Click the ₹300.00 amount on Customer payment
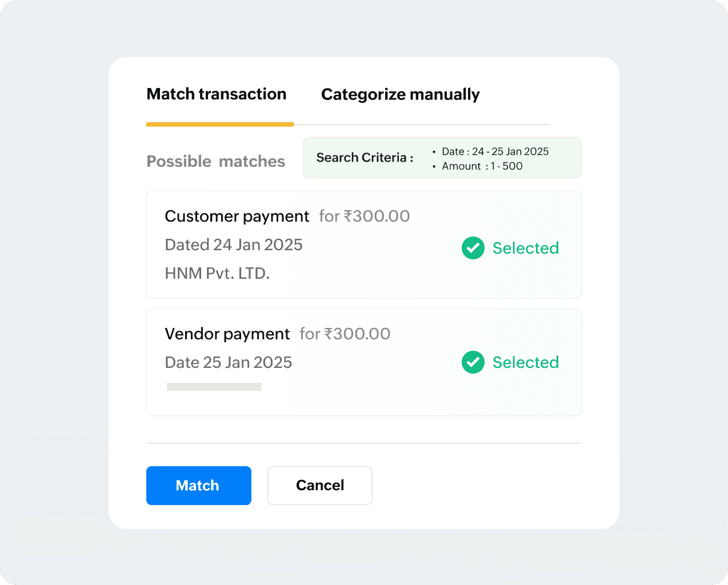Viewport: 728px width, 585px height. [377, 217]
